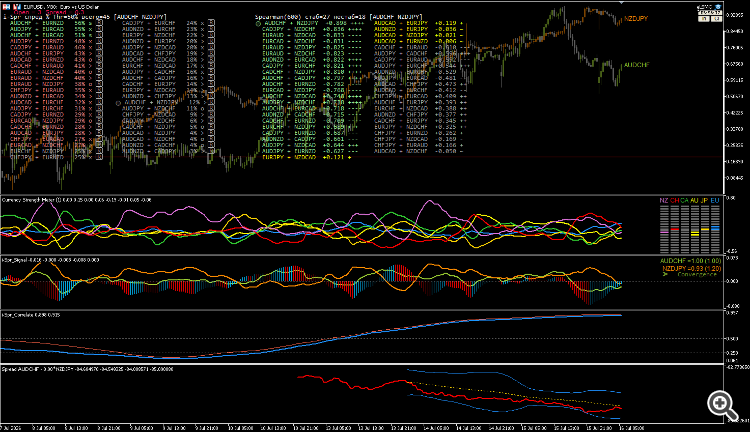Click the circle marker beside AUDCHF + NZDJPY -0.898
Image resolution: width=750 pixels, height=432 pixels.
(258, 23)
